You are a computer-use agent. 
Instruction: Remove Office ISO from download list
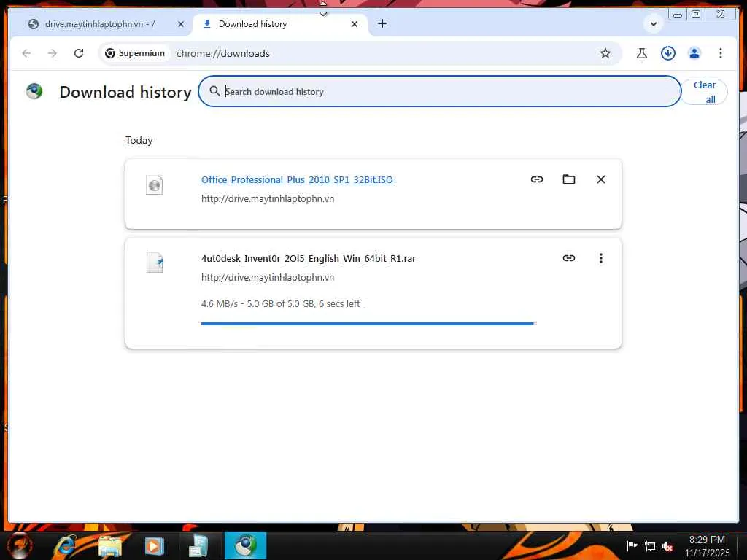click(601, 179)
